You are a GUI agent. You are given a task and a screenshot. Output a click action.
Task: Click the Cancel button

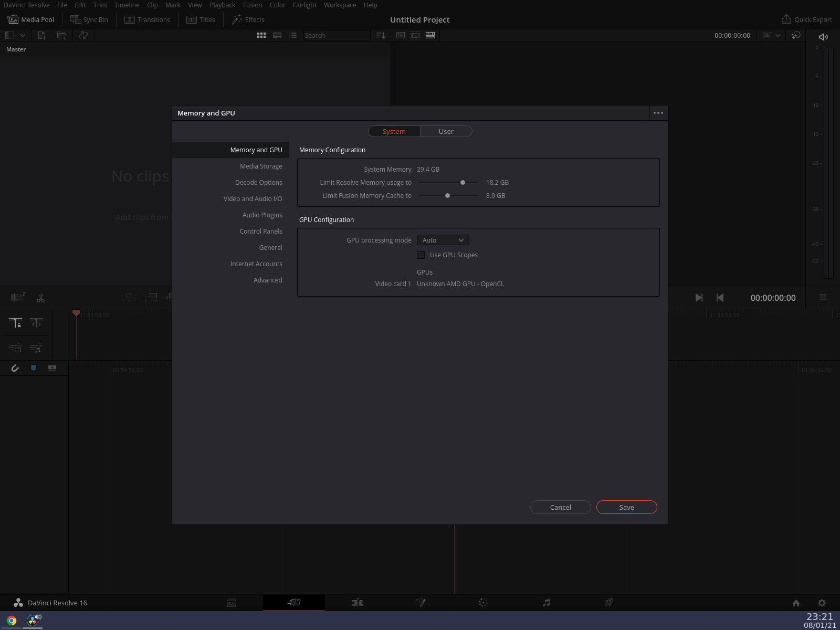pyautogui.click(x=560, y=508)
